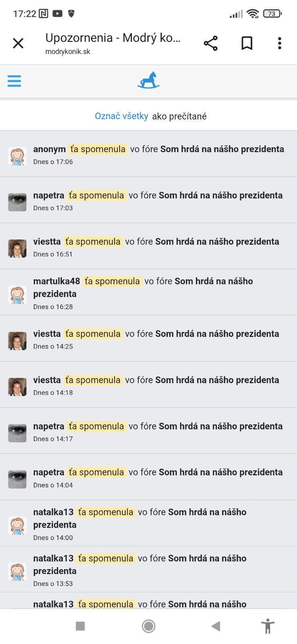Screen dimensions: 297x644
Task: Tap the Modrý koník rocking horse logo
Action: pos(148,80)
